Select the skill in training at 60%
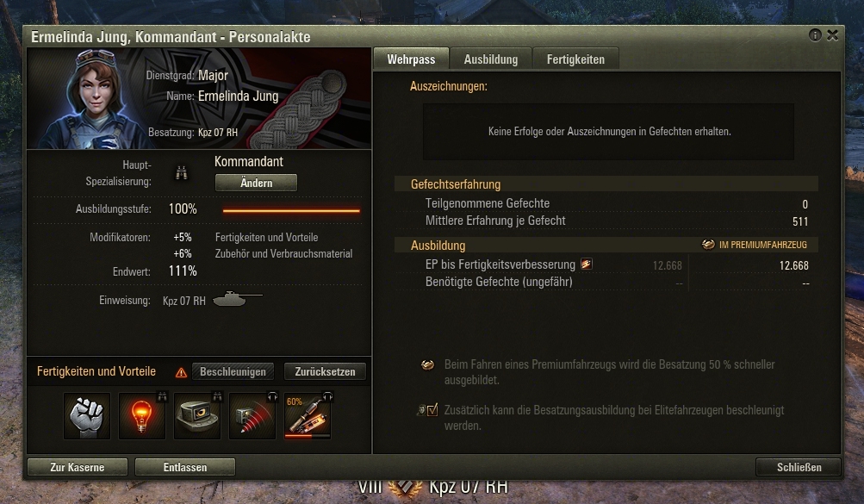 click(x=308, y=416)
